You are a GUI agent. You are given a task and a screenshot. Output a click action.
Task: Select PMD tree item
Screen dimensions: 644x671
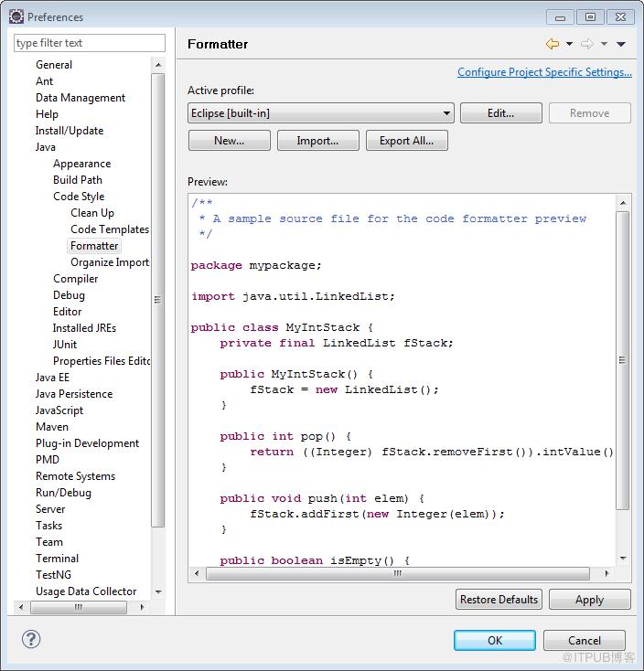click(48, 460)
